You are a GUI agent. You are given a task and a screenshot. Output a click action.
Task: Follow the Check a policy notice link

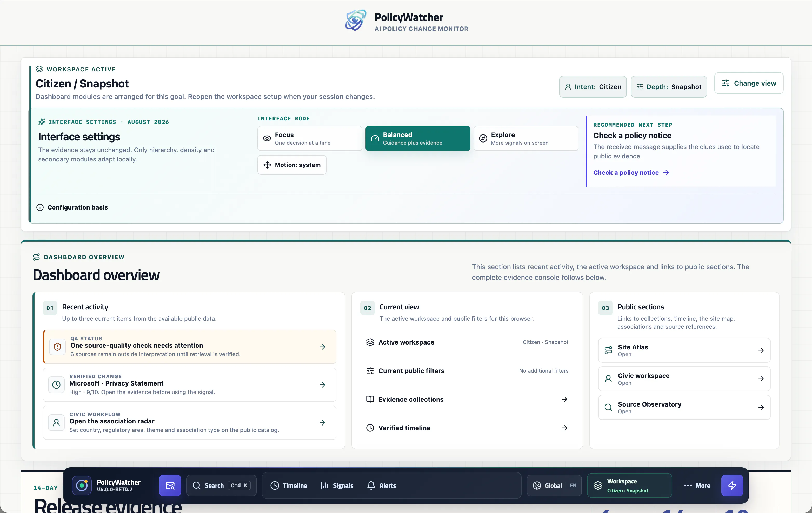pos(631,173)
